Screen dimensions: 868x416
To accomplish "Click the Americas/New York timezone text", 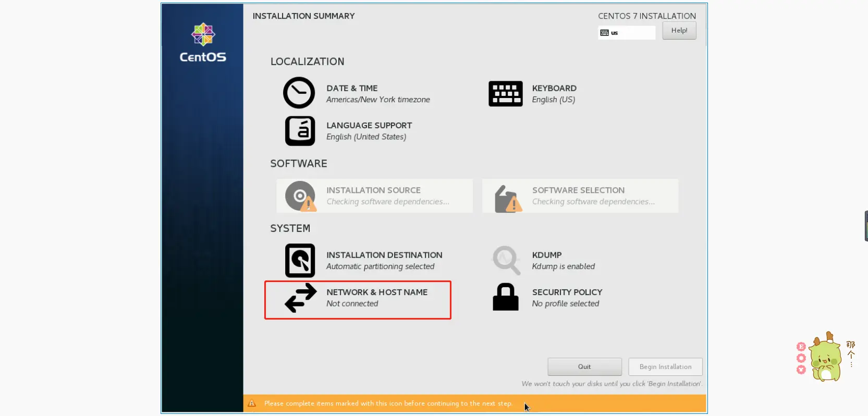I will (x=378, y=100).
